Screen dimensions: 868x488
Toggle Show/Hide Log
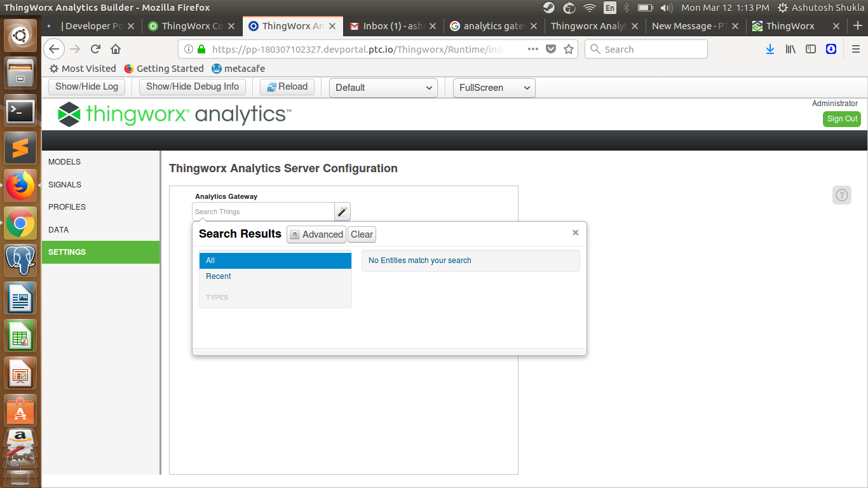[86, 87]
